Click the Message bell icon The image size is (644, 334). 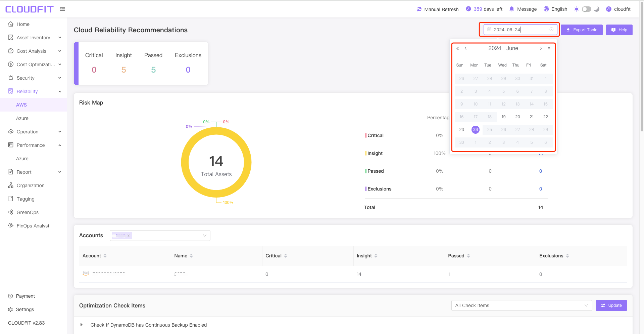[512, 9]
